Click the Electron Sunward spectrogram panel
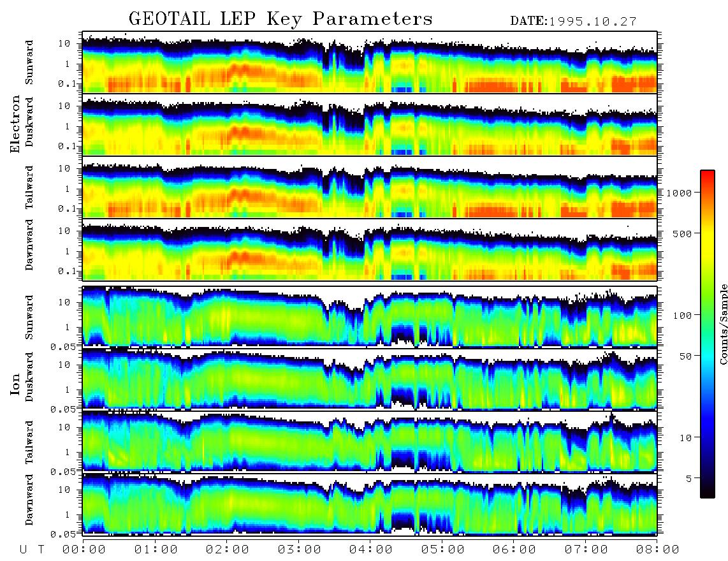 pyautogui.click(x=370, y=62)
